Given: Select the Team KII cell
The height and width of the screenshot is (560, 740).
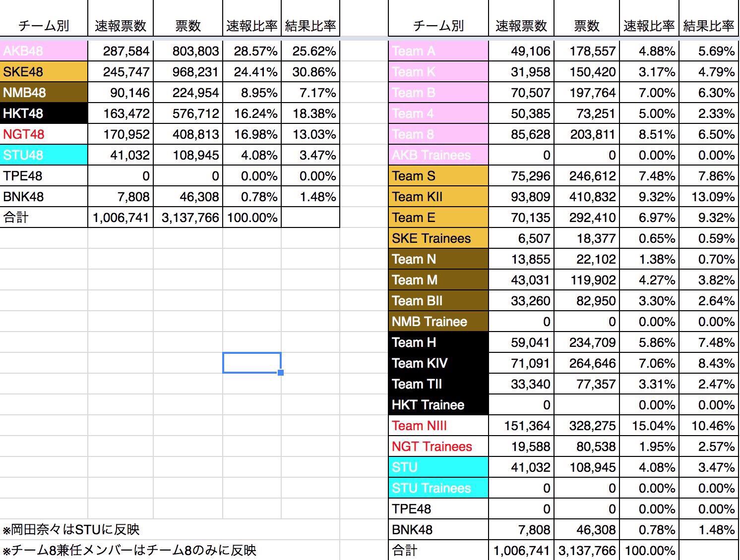Looking at the screenshot, I should coord(438,197).
